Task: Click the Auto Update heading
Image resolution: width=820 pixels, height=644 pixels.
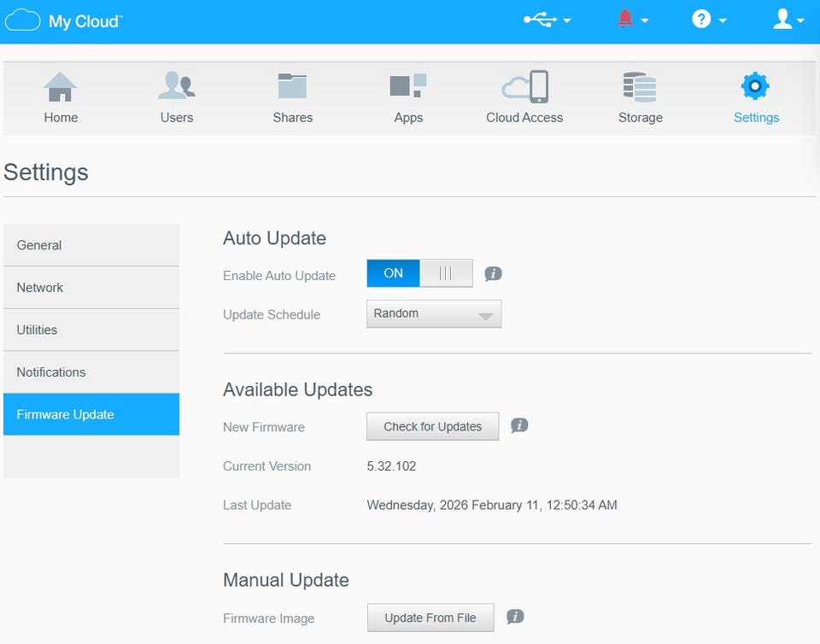Action: point(274,238)
